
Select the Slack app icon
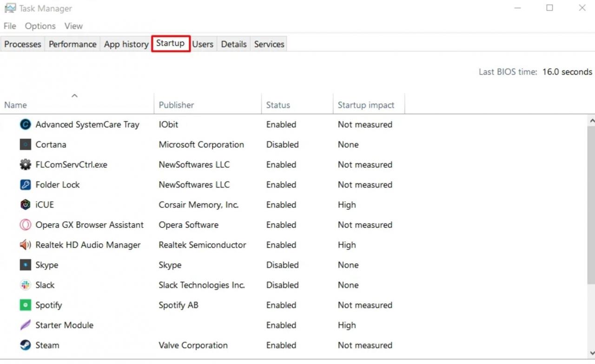point(25,285)
